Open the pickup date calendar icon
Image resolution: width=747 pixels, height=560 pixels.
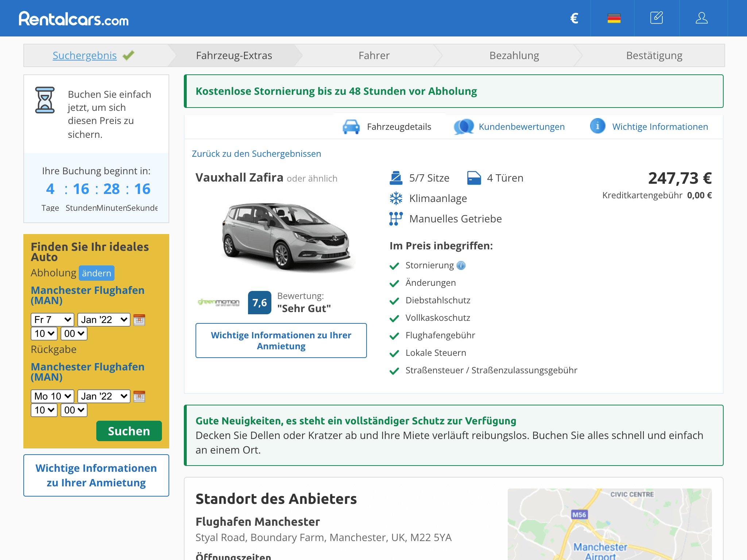(x=139, y=320)
